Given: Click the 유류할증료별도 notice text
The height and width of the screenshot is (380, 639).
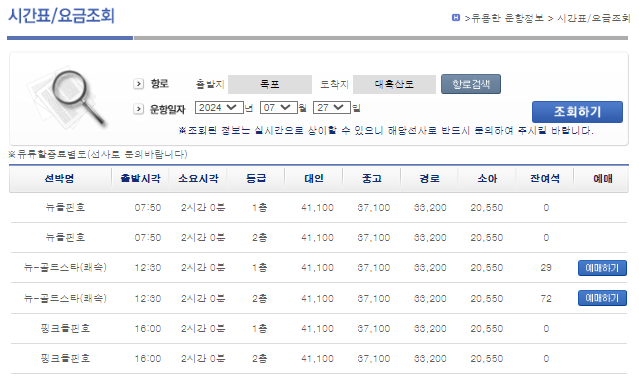Looking at the screenshot, I should (98, 154).
